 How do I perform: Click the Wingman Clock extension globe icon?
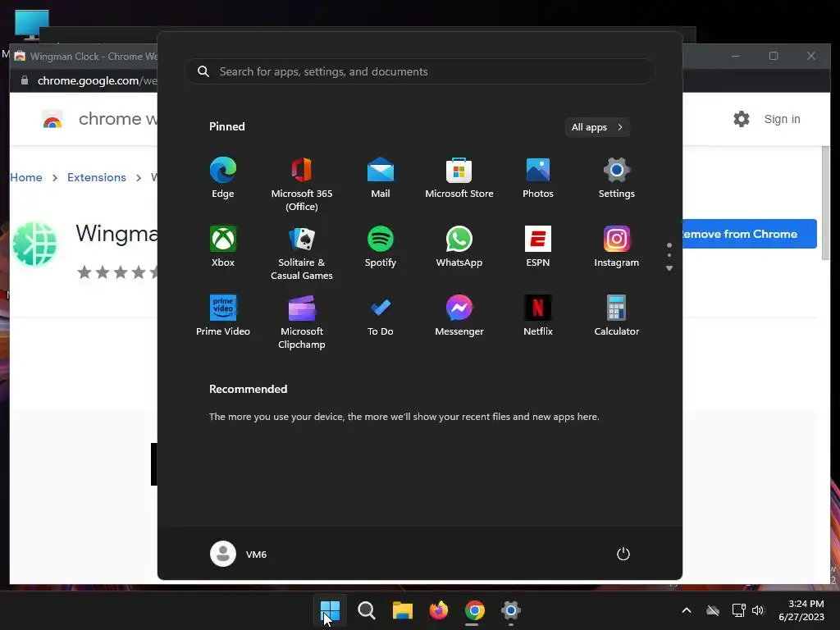click(34, 244)
